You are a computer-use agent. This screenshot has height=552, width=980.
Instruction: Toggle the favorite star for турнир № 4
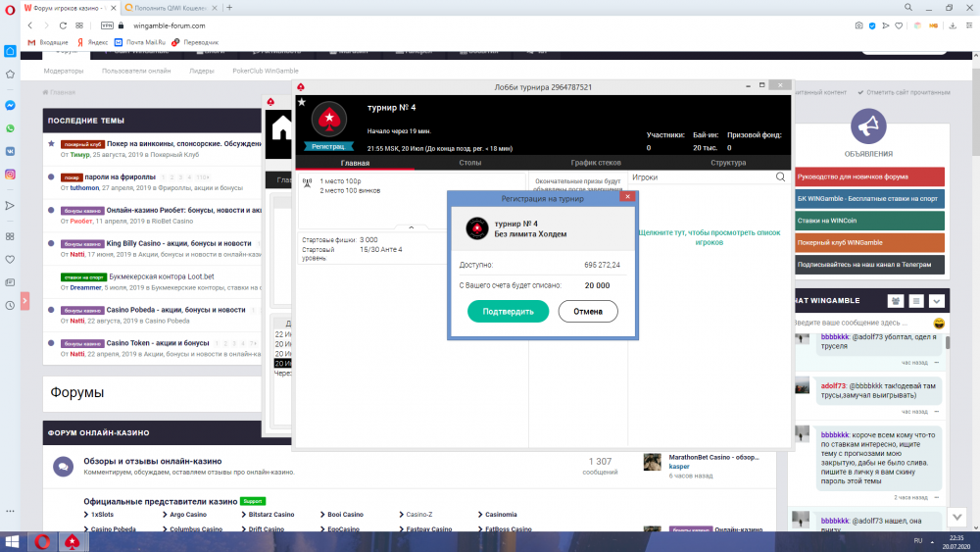[301, 102]
